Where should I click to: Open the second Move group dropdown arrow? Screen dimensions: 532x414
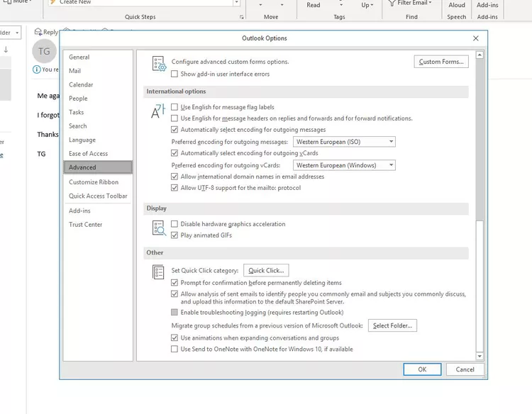coord(282,5)
